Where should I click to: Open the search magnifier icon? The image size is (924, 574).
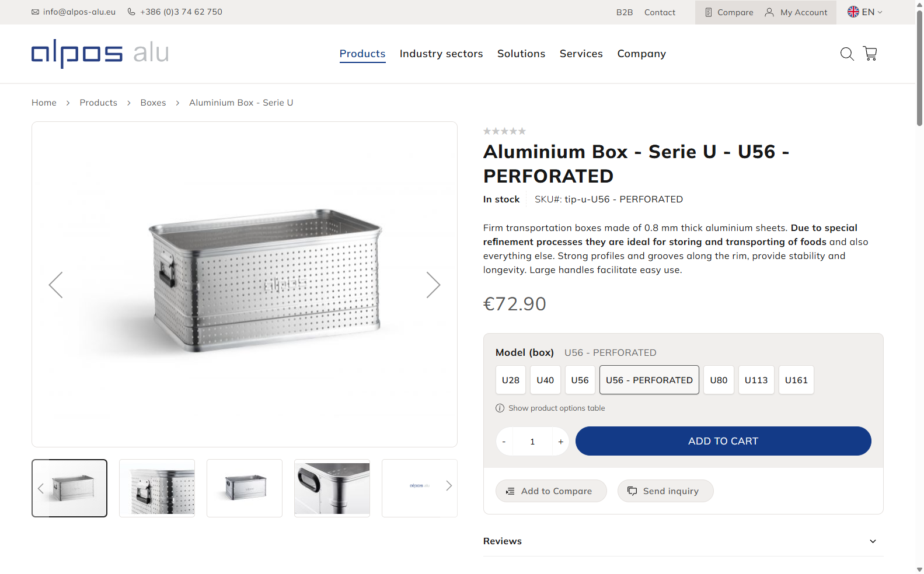click(846, 54)
